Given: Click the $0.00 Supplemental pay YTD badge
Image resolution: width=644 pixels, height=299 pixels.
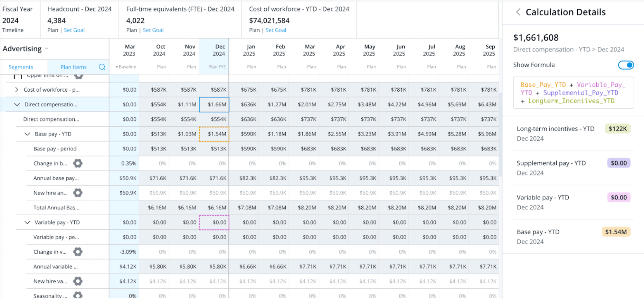Looking at the screenshot, I should pyautogui.click(x=619, y=163).
